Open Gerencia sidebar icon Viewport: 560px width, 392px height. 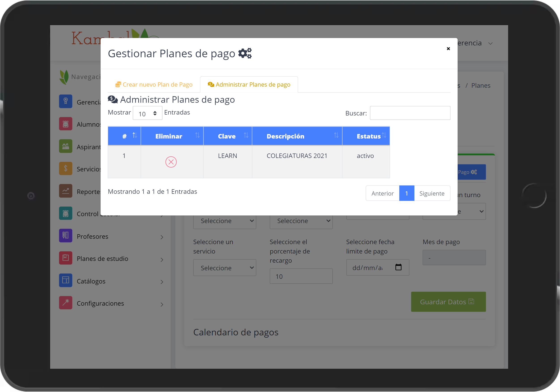[x=66, y=101]
